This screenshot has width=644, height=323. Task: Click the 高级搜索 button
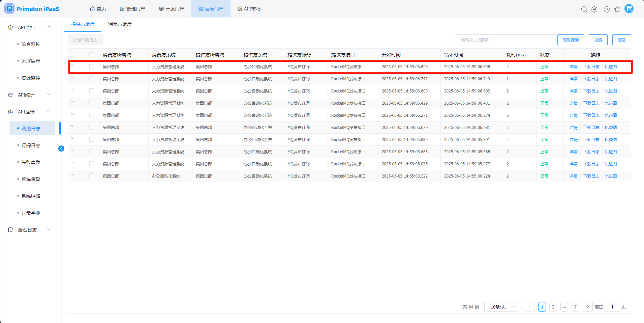[x=571, y=40]
